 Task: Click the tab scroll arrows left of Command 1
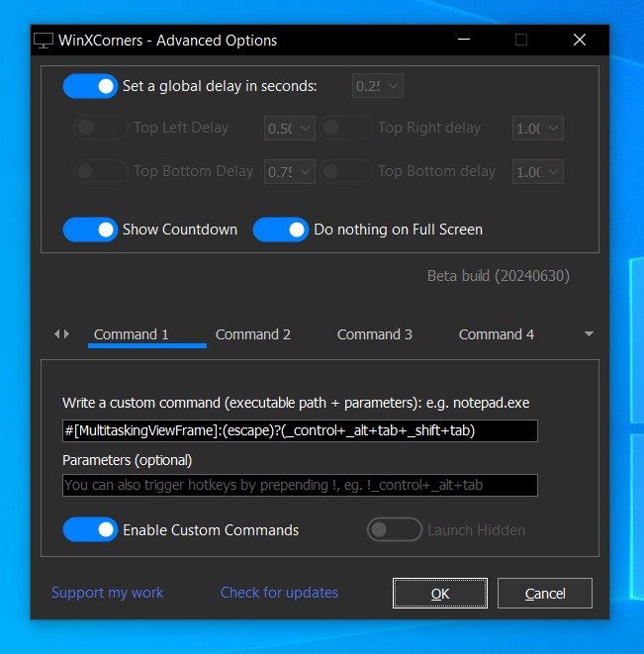tap(62, 334)
